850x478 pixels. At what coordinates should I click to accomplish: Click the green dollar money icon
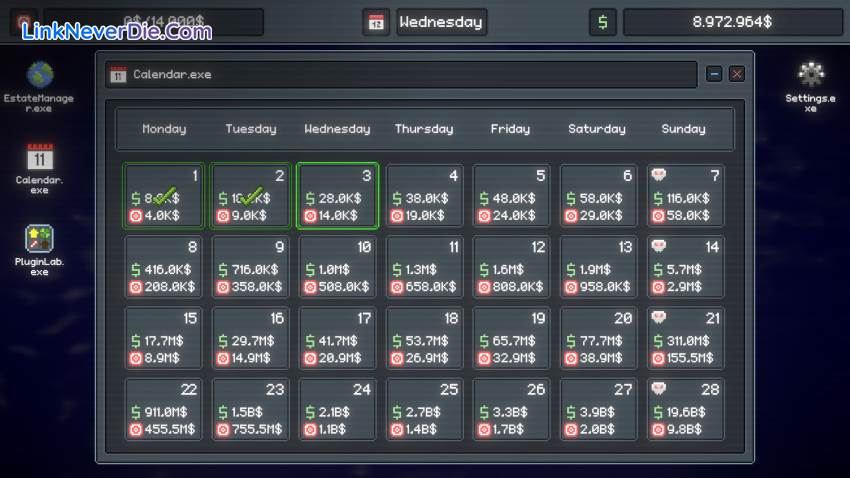coord(602,22)
